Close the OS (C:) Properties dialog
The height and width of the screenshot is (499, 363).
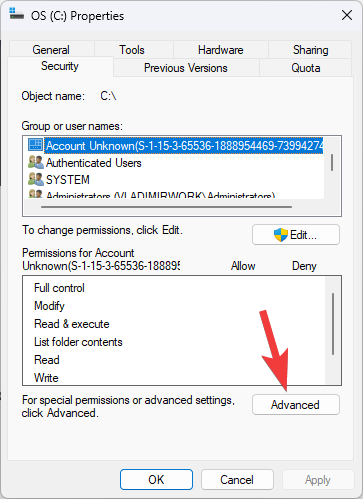point(347,15)
